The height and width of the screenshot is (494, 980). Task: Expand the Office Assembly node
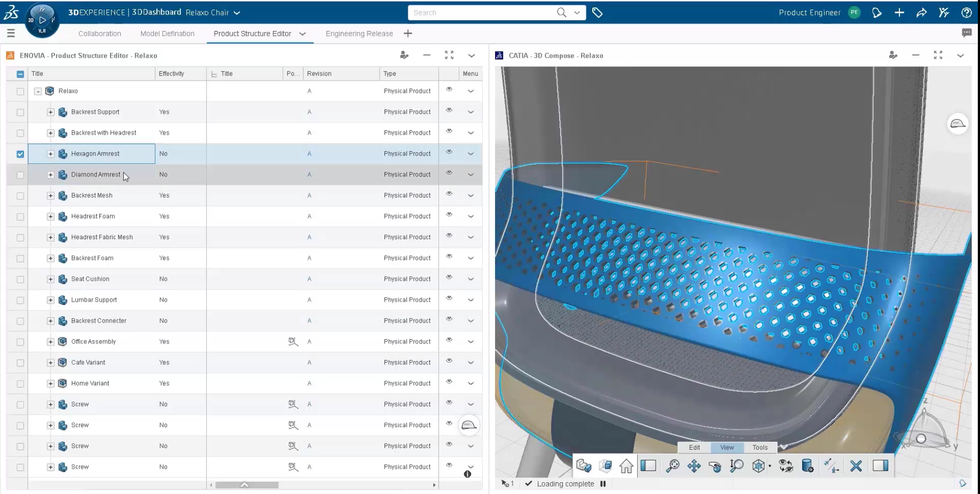[51, 342]
